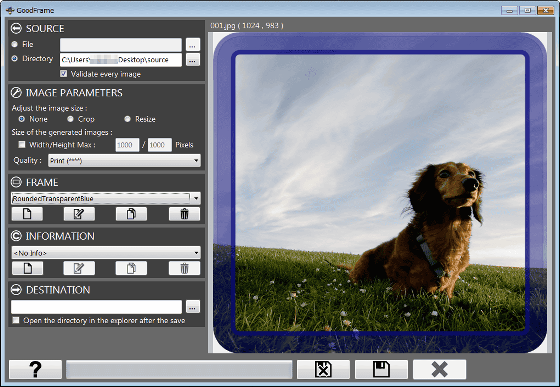Click the File path input field
This screenshot has width=560, height=387.
121,45
